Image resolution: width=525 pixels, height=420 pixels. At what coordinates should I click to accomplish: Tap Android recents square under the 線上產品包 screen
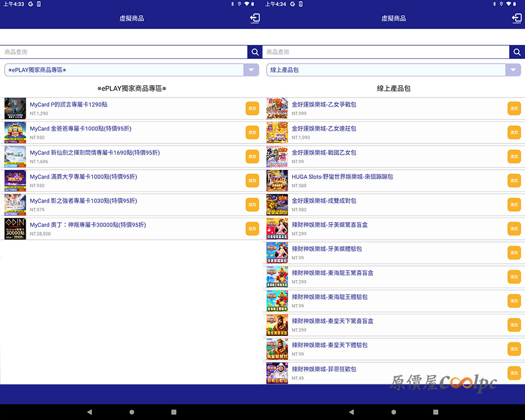tap(435, 412)
